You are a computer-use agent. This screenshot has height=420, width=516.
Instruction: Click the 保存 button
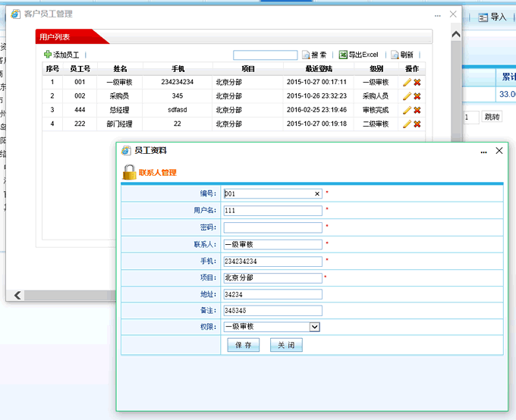click(243, 345)
